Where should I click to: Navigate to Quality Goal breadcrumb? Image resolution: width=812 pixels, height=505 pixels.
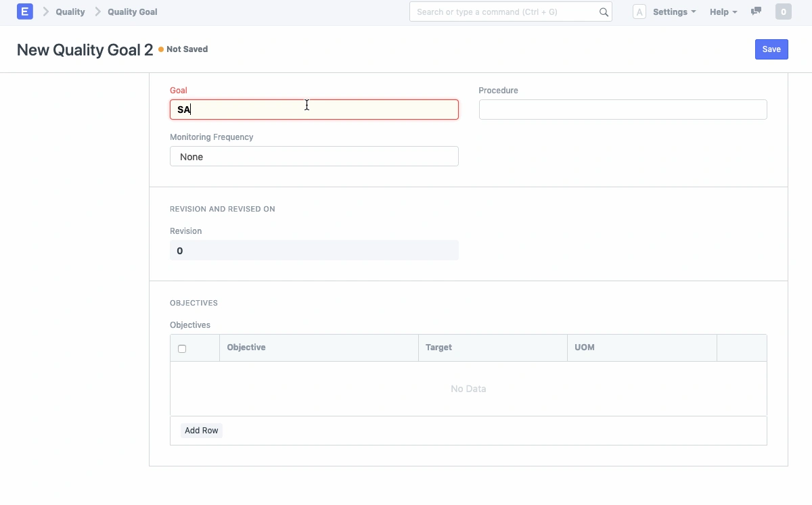click(133, 12)
